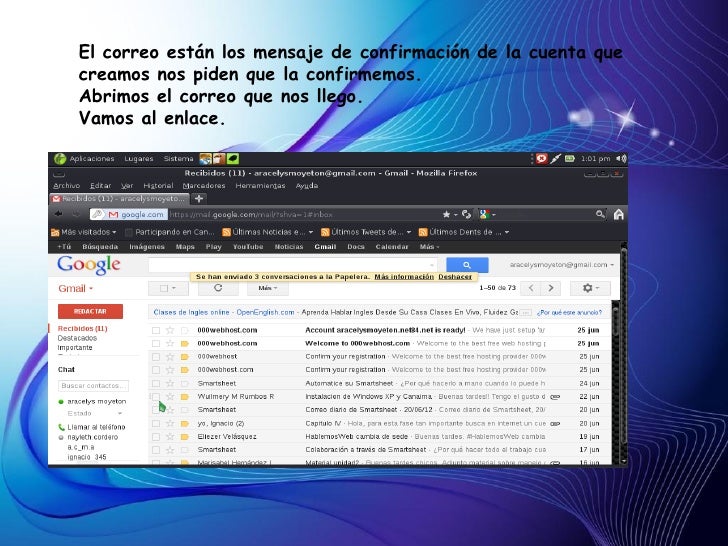Click ¿Por qué este anuncio? link

click(x=569, y=312)
